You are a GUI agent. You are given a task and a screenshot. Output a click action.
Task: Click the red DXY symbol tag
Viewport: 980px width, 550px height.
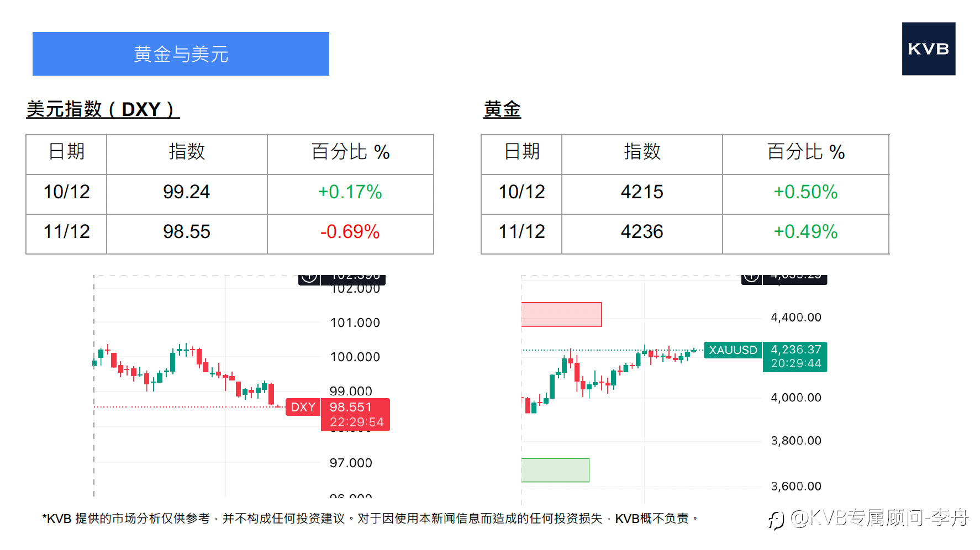(x=303, y=408)
